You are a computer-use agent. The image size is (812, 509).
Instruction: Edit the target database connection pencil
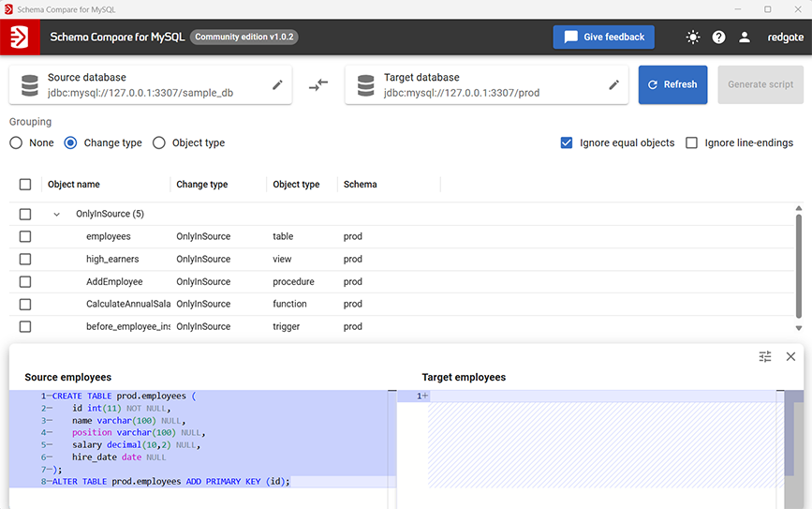(613, 85)
